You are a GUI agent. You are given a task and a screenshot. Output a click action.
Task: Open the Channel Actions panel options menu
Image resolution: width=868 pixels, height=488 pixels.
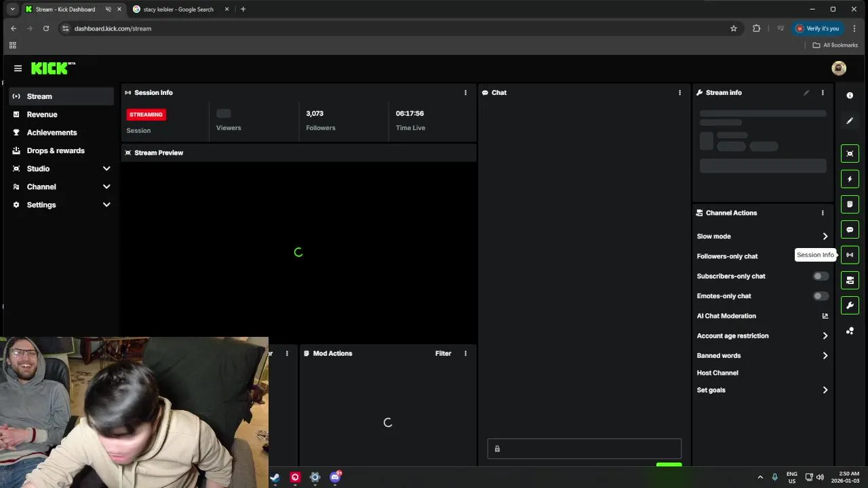click(x=823, y=213)
